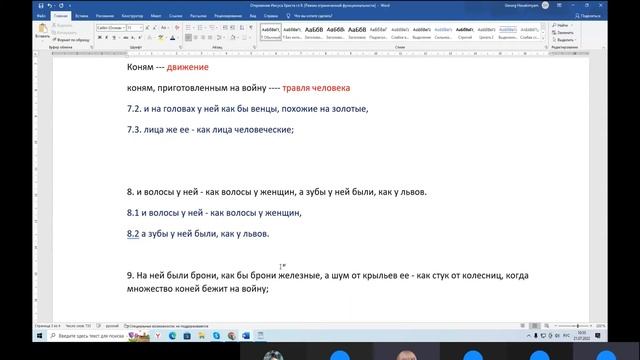Open Ribbon Display Options in title bar
This screenshot has height=360, width=640.
coord(559,6)
